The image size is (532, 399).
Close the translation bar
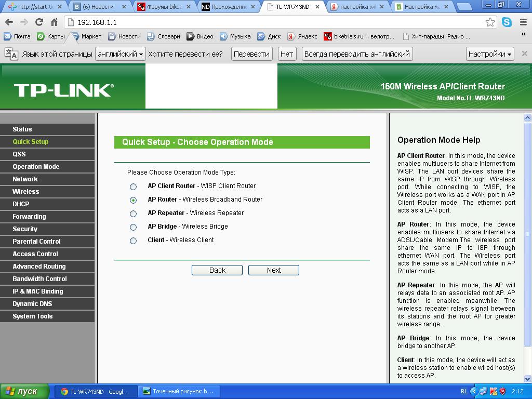click(524, 54)
